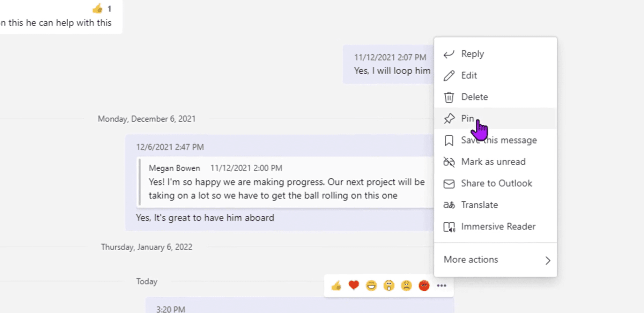The image size is (644, 313).
Task: Click the 12/6/2021 2:47 PM timestamp
Action: [170, 147]
